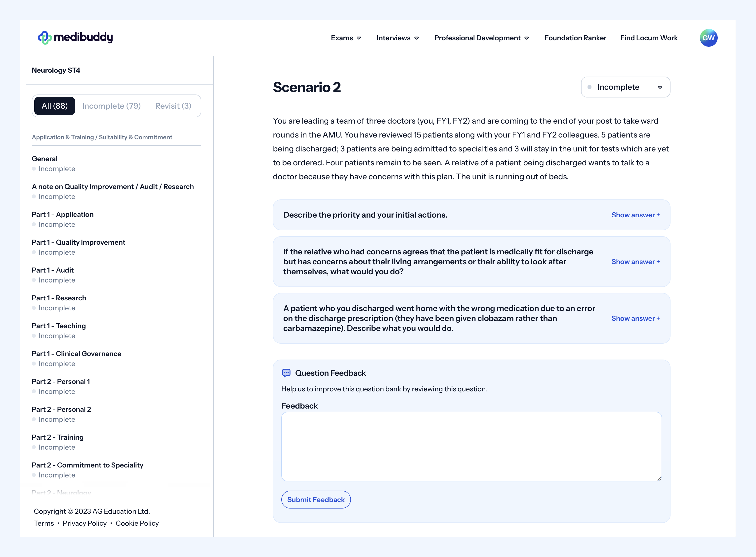
Task: Click the Foundation Ranker navigation icon
Action: point(575,38)
